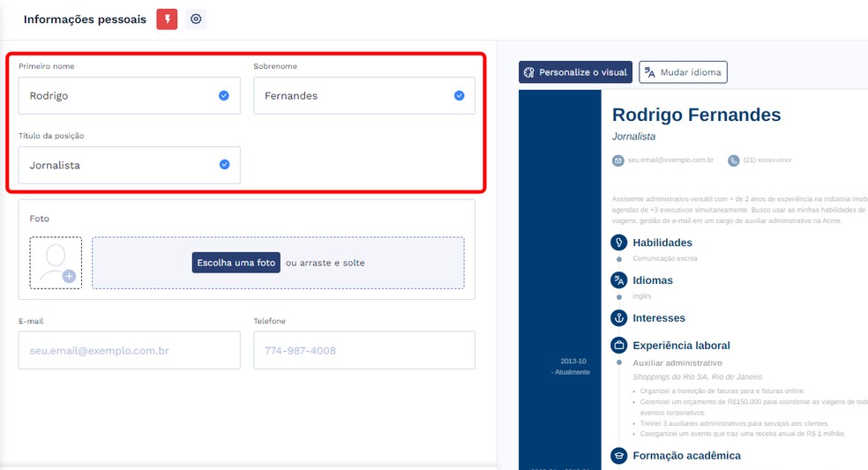
Task: Click the checkmark in the Título da posição field
Action: tap(224, 164)
